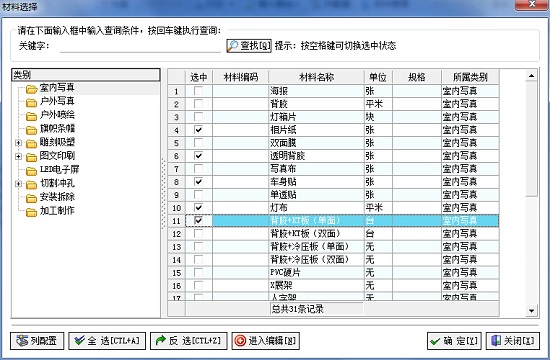Uncheck the 车身贴 row checkbox
Image resolution: width=550 pixels, height=360 pixels.
(198, 182)
